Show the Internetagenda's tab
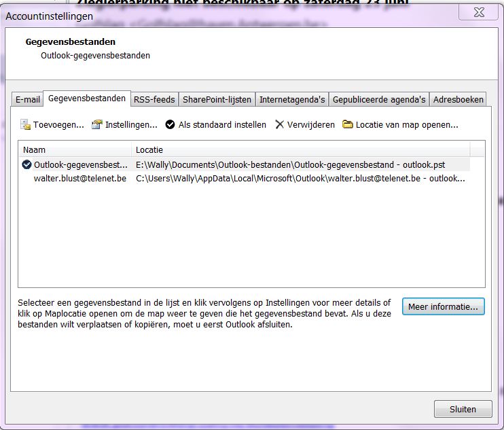 [x=292, y=99]
